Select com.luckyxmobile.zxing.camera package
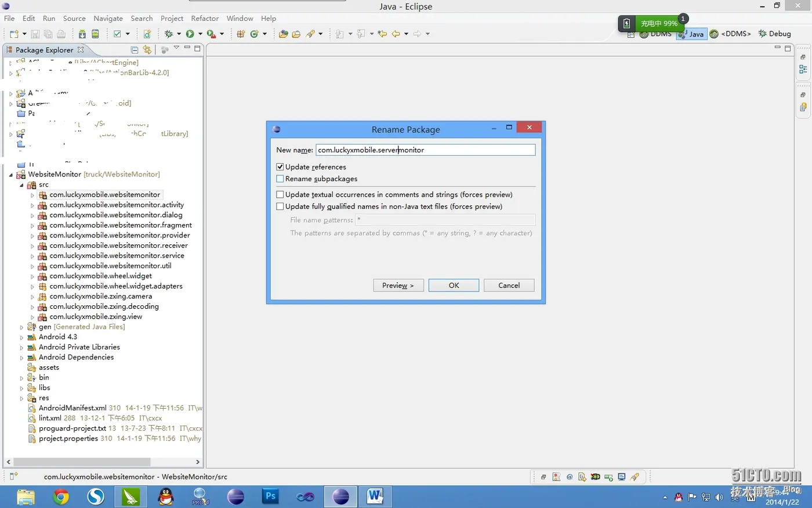 (x=101, y=297)
